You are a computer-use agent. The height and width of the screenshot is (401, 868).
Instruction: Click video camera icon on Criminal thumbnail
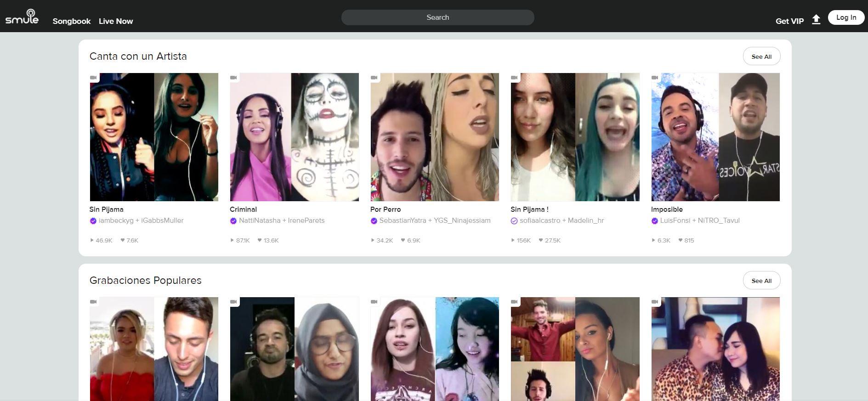click(x=233, y=78)
